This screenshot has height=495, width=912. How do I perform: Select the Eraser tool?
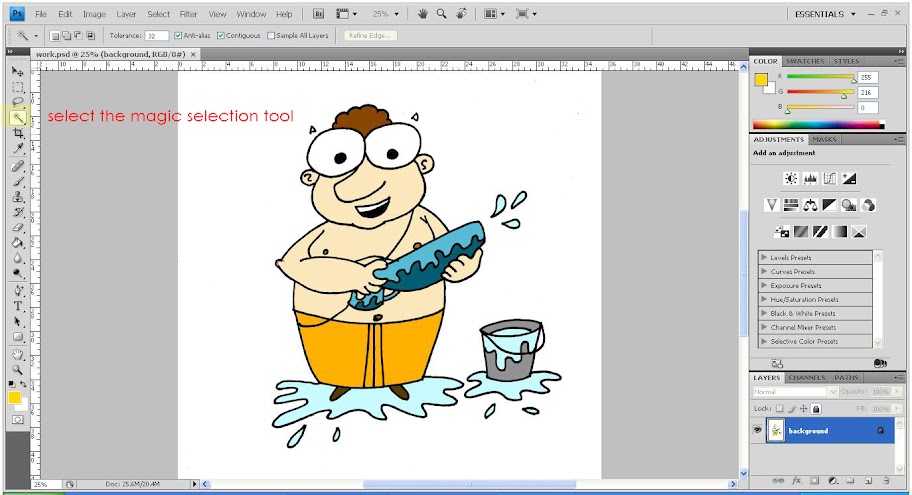(x=17, y=227)
